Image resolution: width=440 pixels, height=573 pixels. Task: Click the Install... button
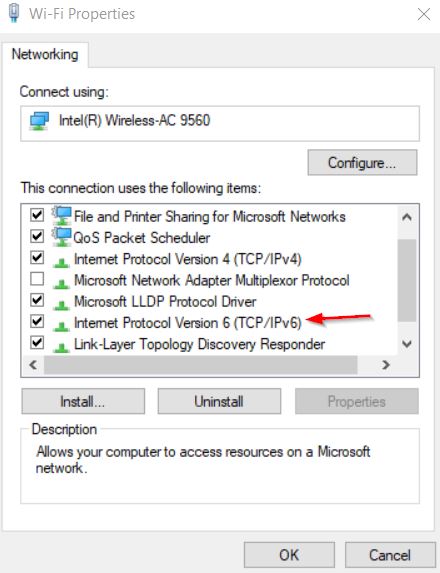[83, 402]
